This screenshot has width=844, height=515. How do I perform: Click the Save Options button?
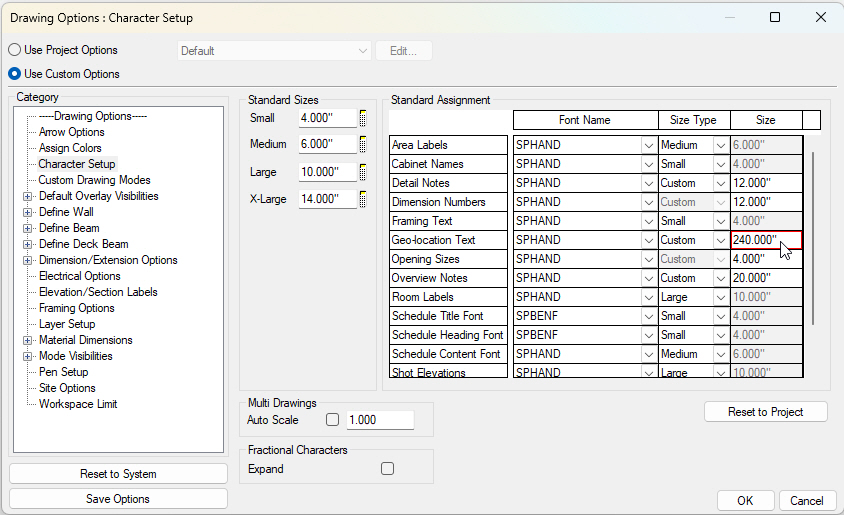[x=118, y=499]
